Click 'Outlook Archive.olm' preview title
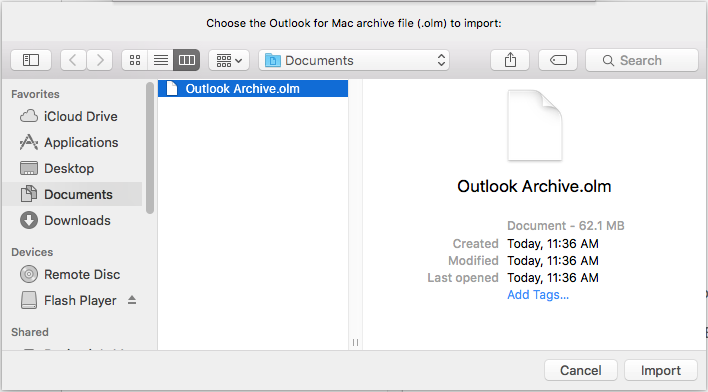 [x=534, y=186]
